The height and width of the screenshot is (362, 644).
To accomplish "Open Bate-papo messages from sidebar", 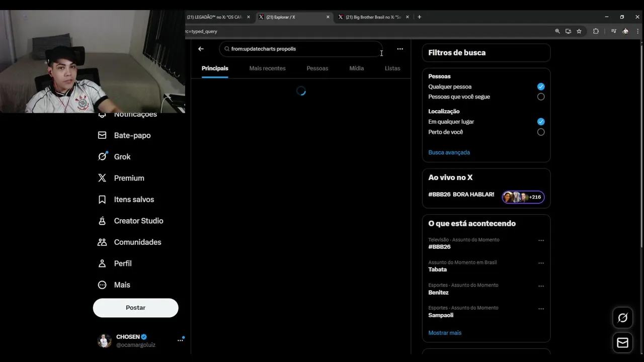I will coord(124,135).
